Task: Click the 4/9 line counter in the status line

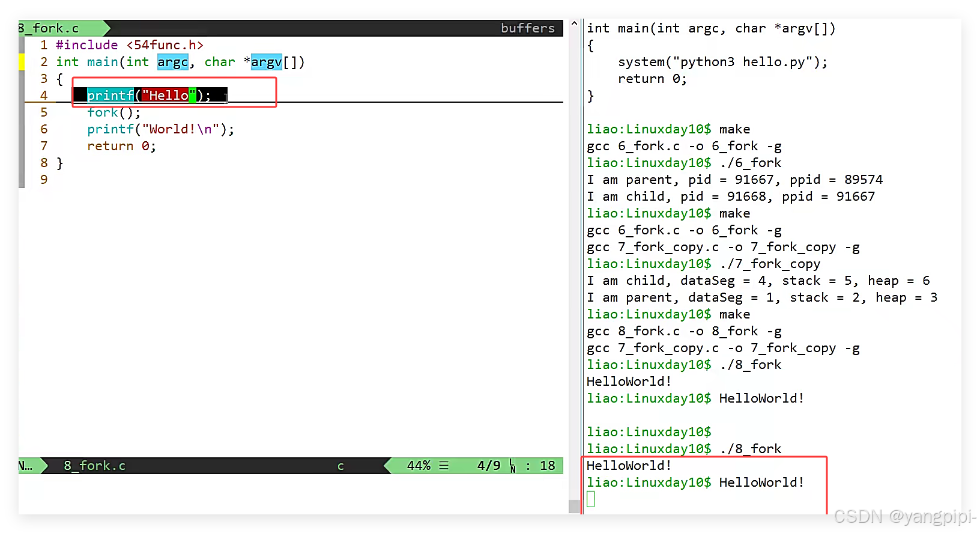Action: pos(489,466)
